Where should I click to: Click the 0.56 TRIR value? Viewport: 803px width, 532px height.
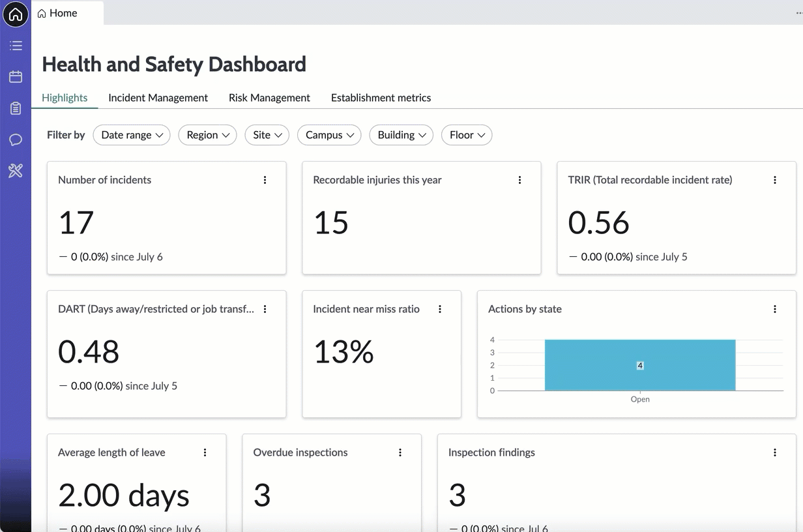(x=598, y=222)
